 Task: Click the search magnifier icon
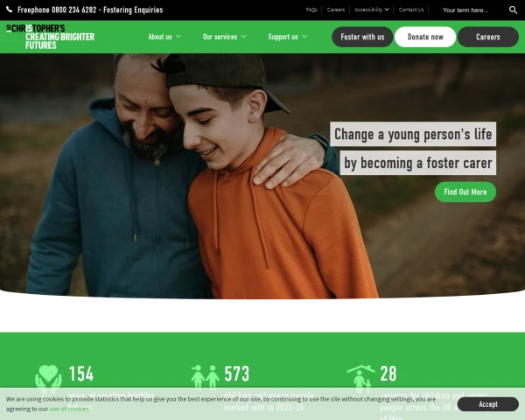coord(513,10)
